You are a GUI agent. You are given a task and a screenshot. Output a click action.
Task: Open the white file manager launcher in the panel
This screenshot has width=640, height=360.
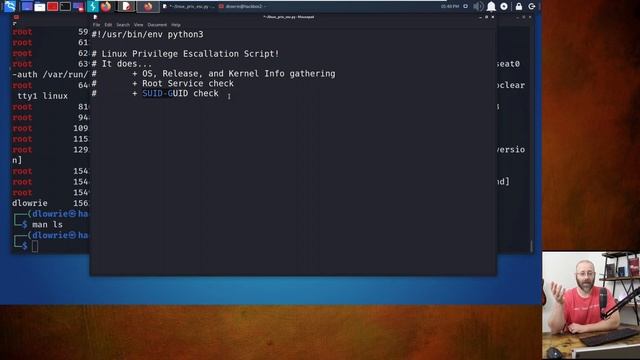coord(40,7)
